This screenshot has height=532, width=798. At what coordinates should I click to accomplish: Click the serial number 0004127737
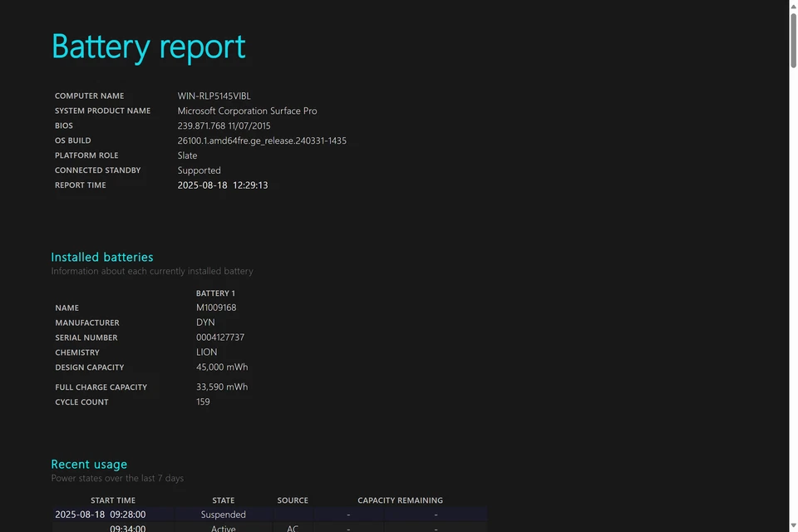point(220,337)
